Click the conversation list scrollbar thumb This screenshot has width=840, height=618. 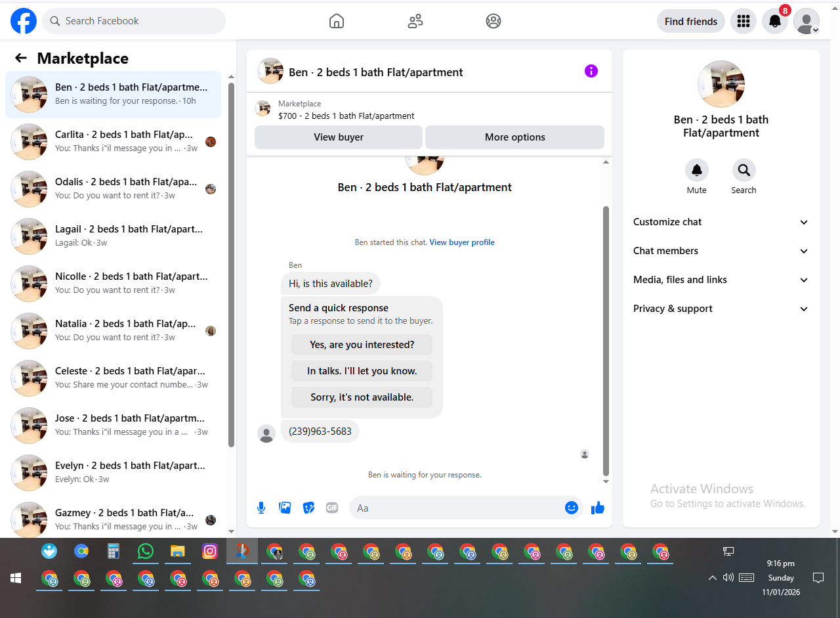tap(231, 265)
